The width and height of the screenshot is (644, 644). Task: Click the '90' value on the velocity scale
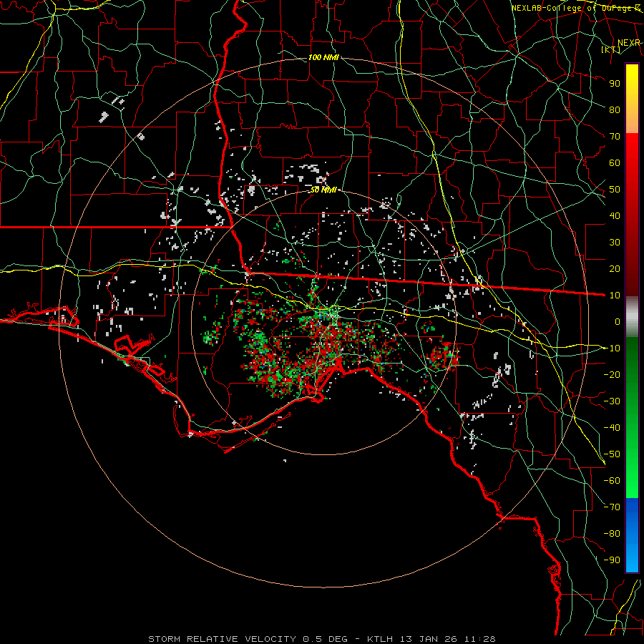coord(615,84)
